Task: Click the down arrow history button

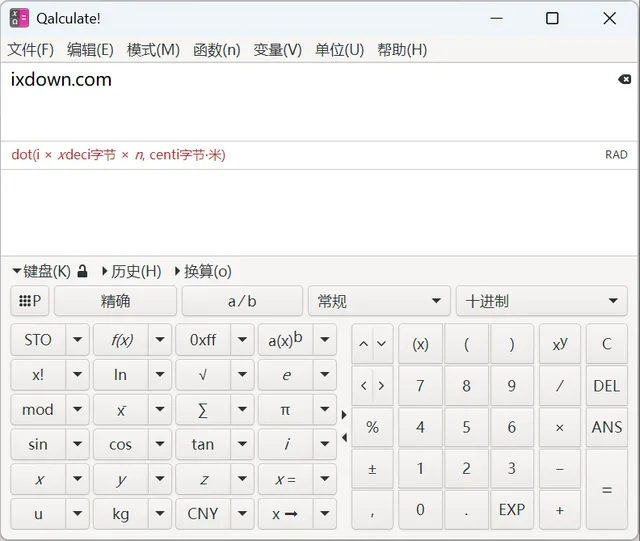Action: coord(382,344)
